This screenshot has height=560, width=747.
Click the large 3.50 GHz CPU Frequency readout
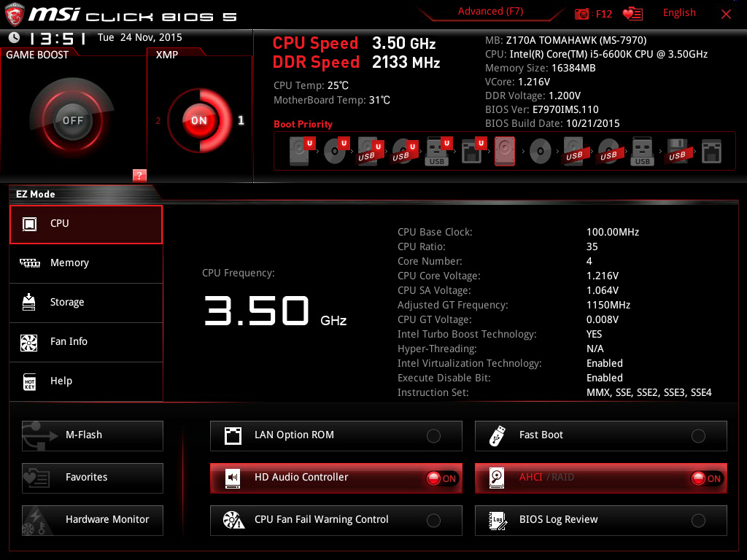275,311
